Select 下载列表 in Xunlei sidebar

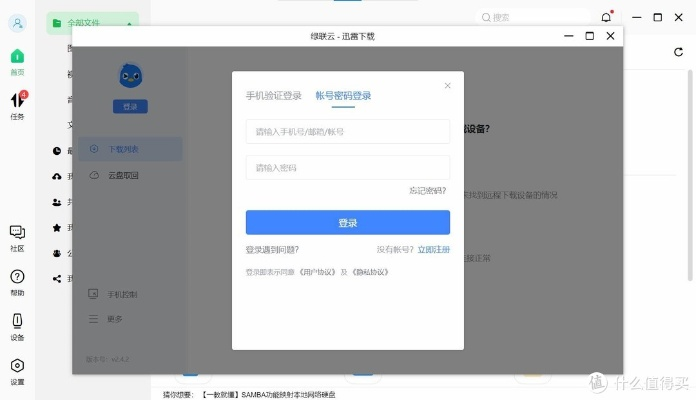pyautogui.click(x=130, y=149)
